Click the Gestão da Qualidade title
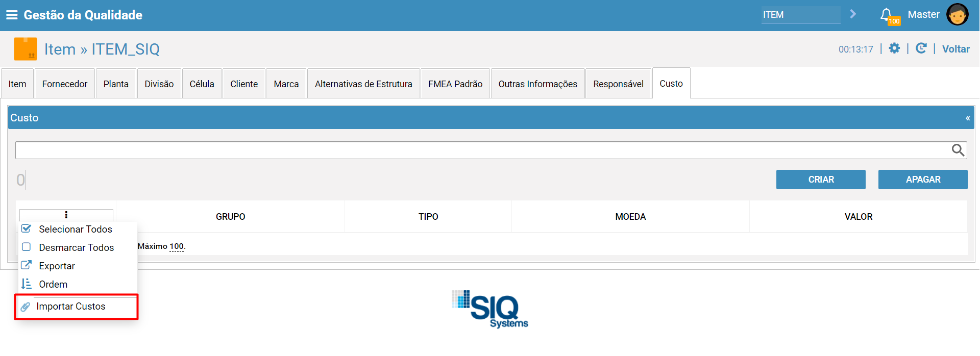 [x=83, y=15]
